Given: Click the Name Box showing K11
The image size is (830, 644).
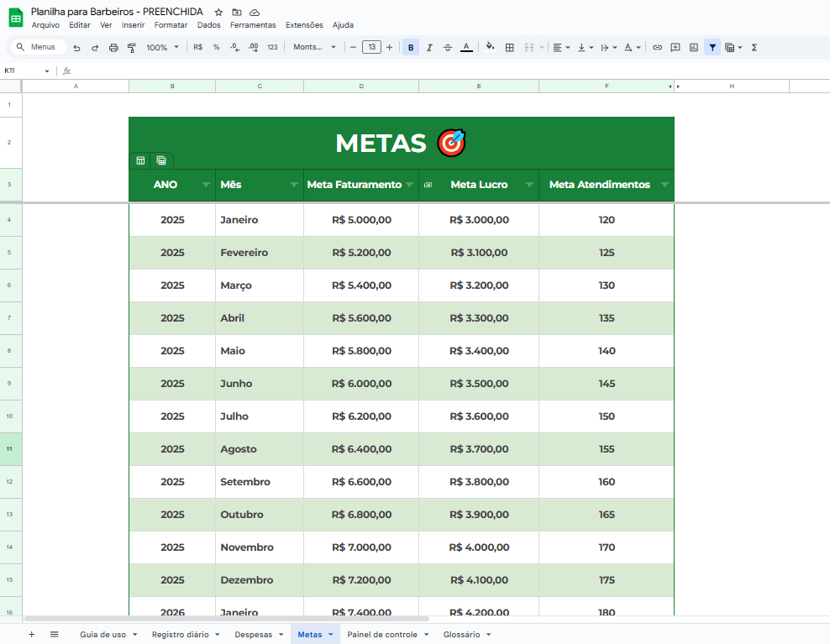Looking at the screenshot, I should coord(25,71).
